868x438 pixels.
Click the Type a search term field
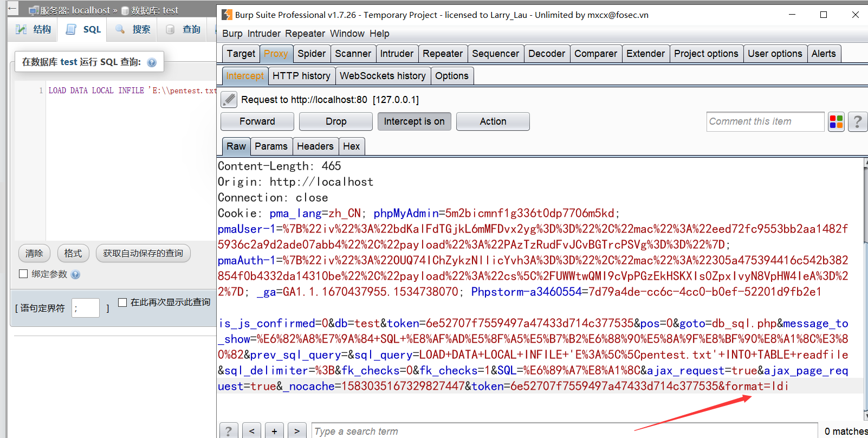pyautogui.click(x=565, y=431)
